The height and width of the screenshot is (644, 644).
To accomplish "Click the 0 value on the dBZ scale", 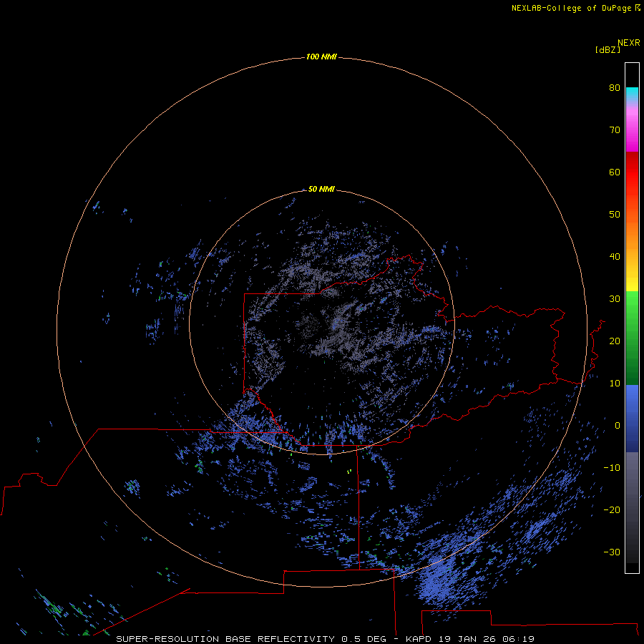I will [618, 426].
